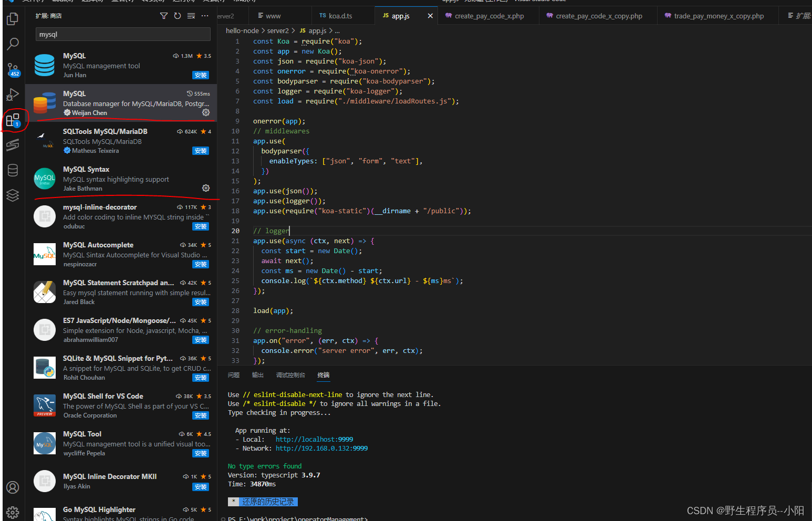Click the onerror(app); code line
Viewport: 812px width, 521px height.
(x=279, y=121)
